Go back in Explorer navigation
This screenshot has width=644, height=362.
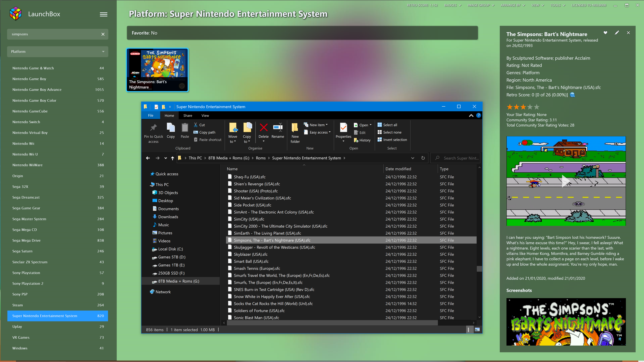(148, 158)
